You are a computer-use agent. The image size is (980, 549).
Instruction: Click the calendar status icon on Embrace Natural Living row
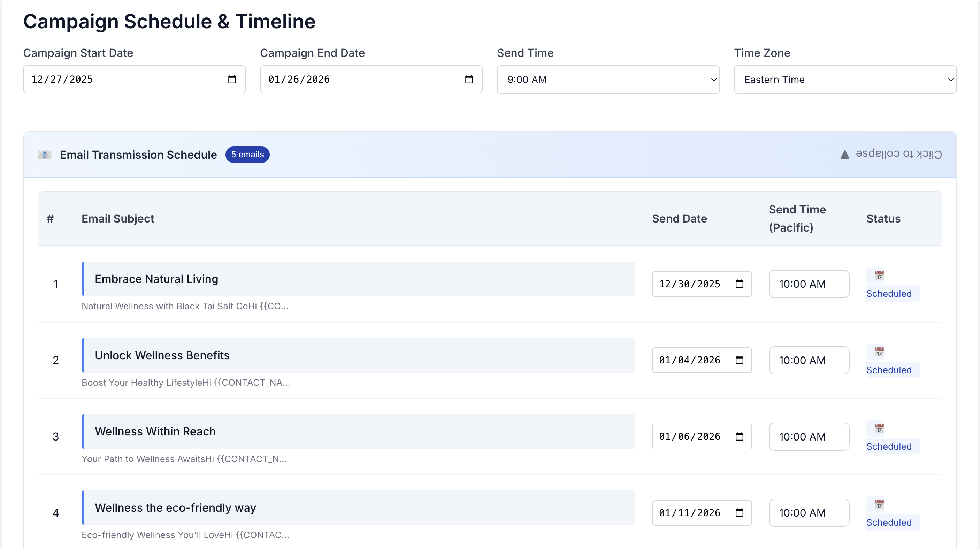point(879,275)
